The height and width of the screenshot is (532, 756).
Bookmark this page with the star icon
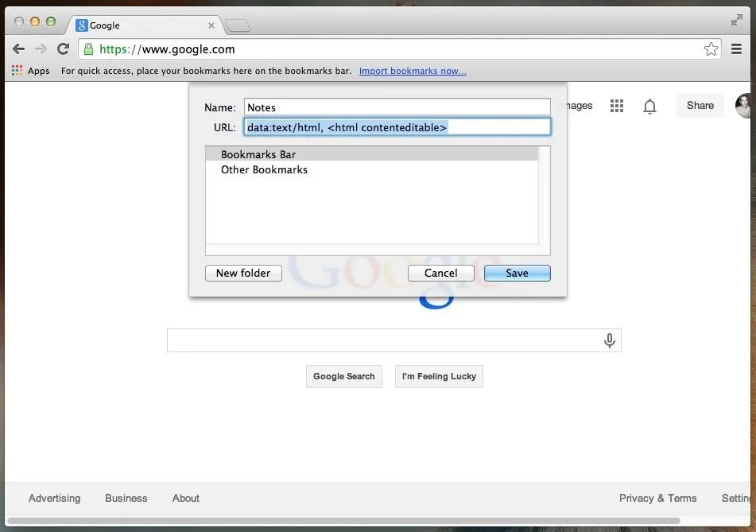(x=711, y=49)
